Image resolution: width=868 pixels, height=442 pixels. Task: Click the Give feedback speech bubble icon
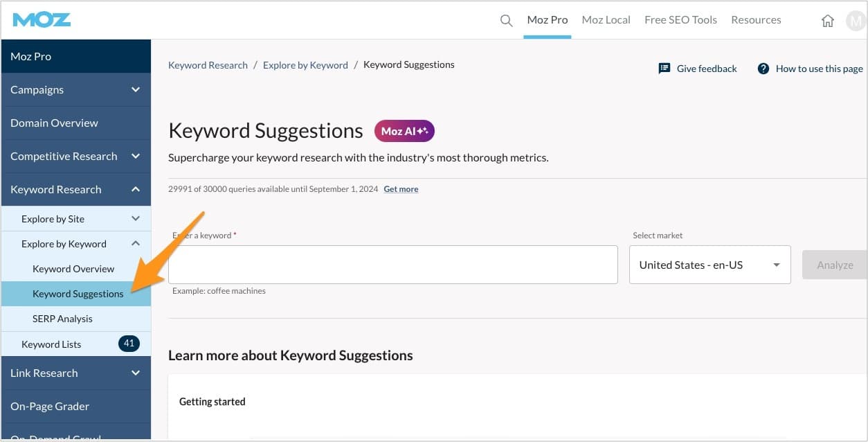tap(664, 68)
